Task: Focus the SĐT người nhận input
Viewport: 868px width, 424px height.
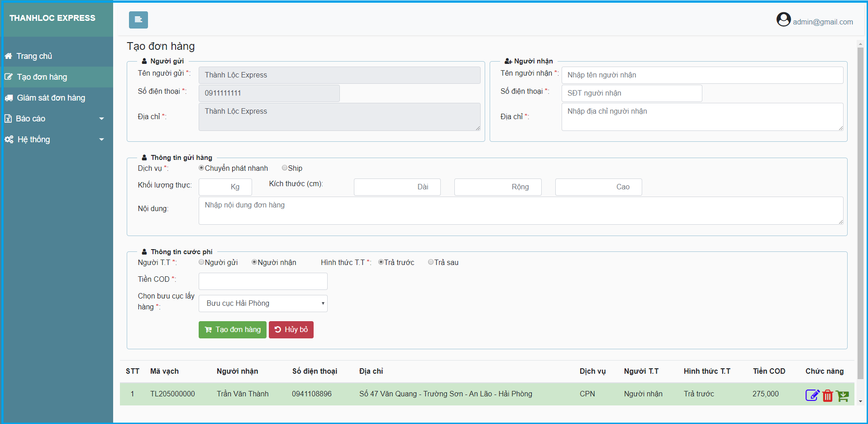Action: pyautogui.click(x=632, y=93)
